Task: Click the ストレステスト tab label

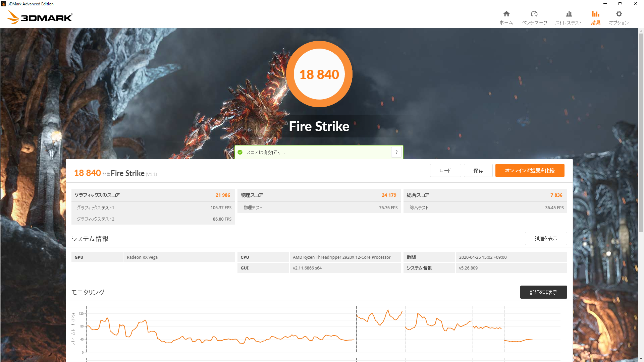Action: pyautogui.click(x=569, y=23)
